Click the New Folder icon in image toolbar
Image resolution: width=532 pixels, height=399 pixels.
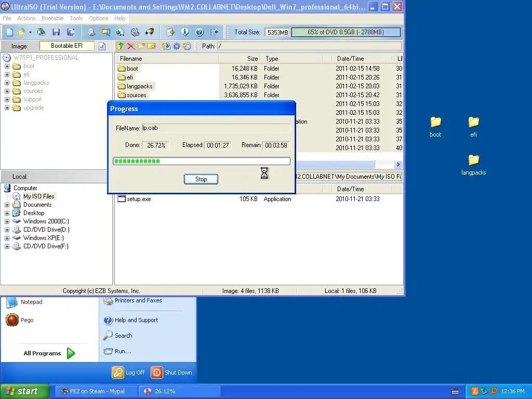point(141,46)
